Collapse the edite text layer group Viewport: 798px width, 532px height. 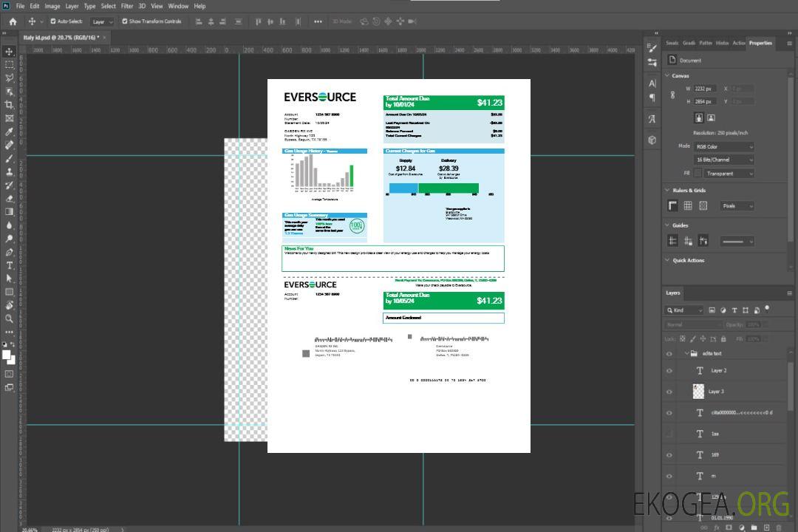pyautogui.click(x=686, y=354)
